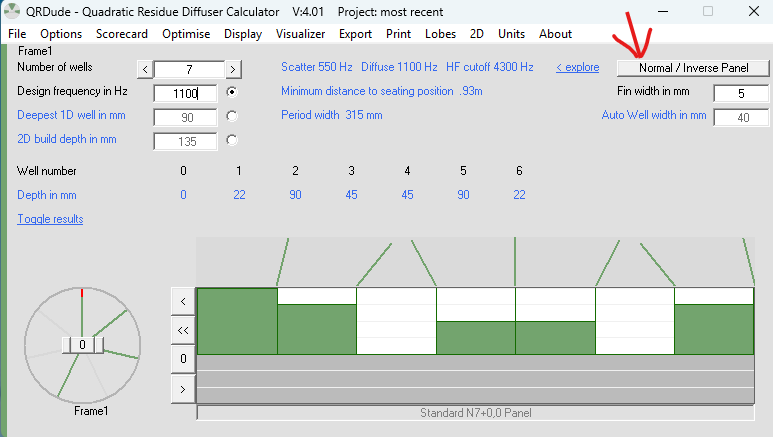Select the Design frequency radio button
Viewport: 773px width, 437px height.
point(233,93)
